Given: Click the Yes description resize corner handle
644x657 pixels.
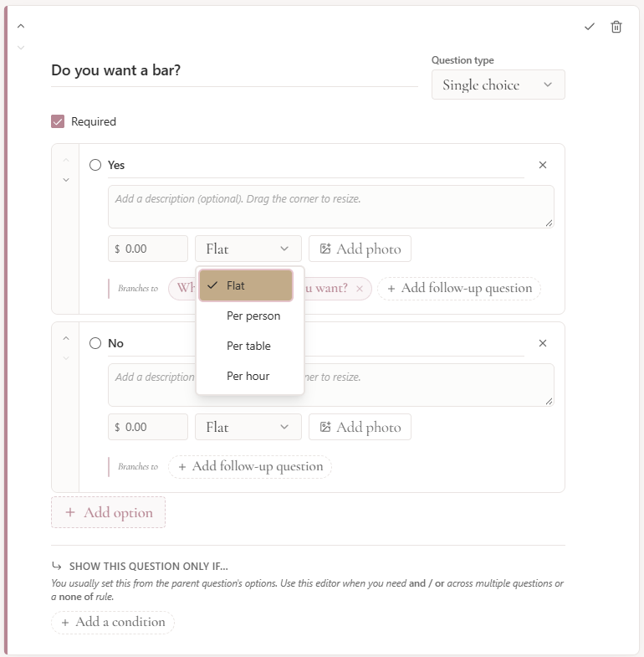Looking at the screenshot, I should tap(549, 223).
